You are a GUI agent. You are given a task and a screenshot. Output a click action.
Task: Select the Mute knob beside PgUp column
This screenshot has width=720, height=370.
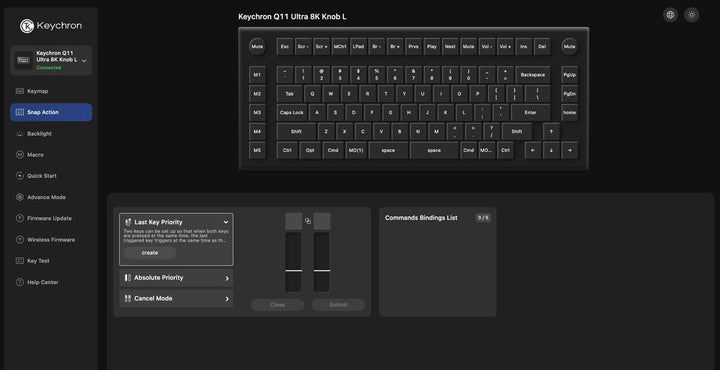[569, 46]
